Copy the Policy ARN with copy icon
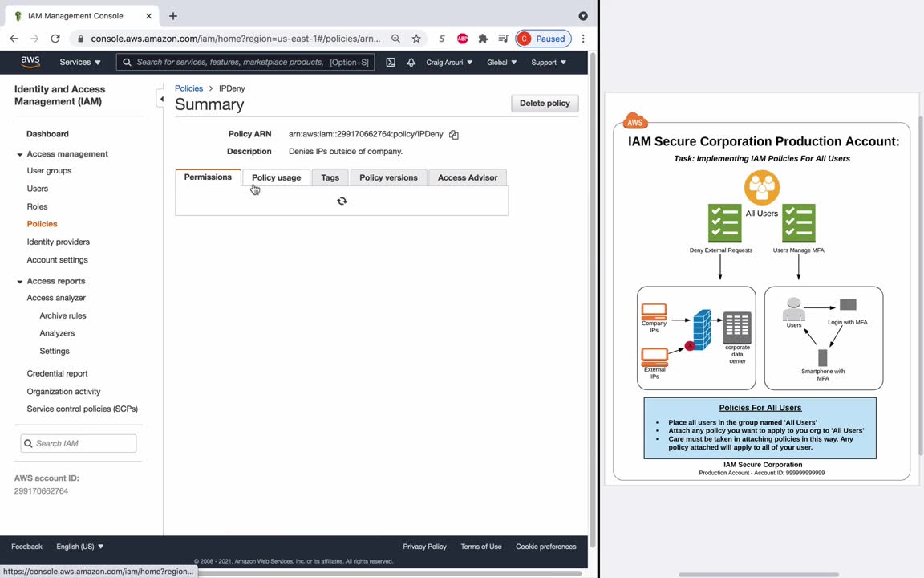 (454, 135)
